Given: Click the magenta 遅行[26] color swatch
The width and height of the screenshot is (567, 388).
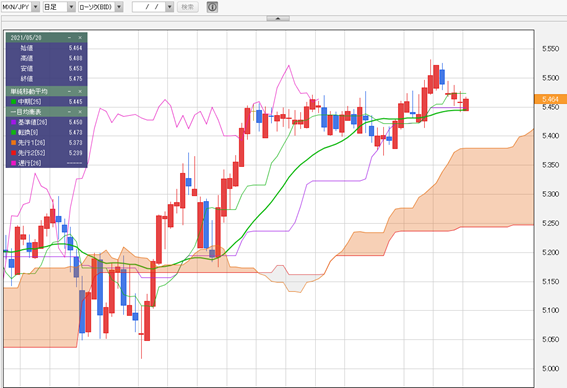Looking at the screenshot, I should [13, 163].
